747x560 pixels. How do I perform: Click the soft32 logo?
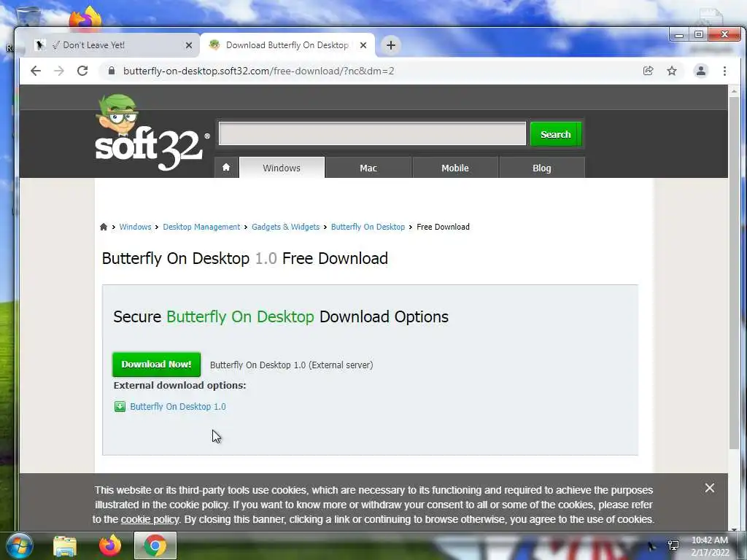152,133
